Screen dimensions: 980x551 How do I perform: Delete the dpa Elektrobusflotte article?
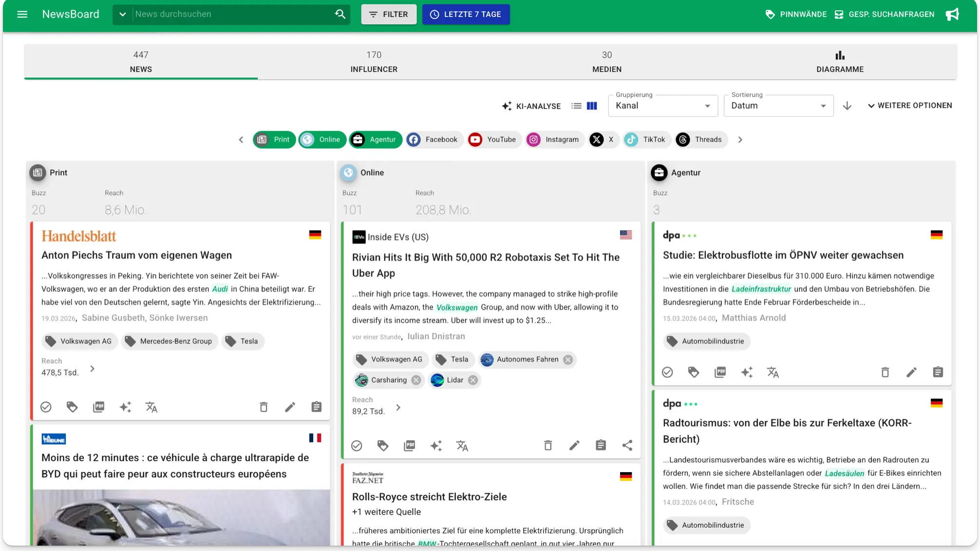point(885,372)
